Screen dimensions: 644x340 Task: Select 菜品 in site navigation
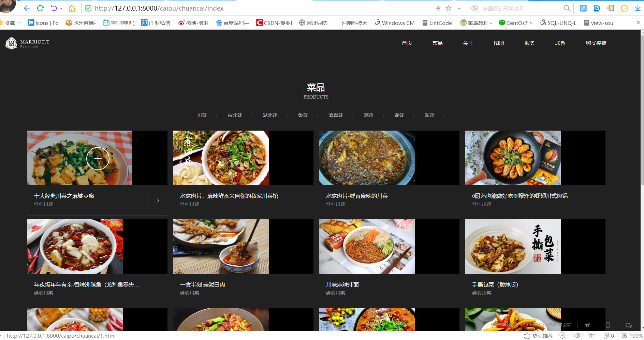(438, 43)
